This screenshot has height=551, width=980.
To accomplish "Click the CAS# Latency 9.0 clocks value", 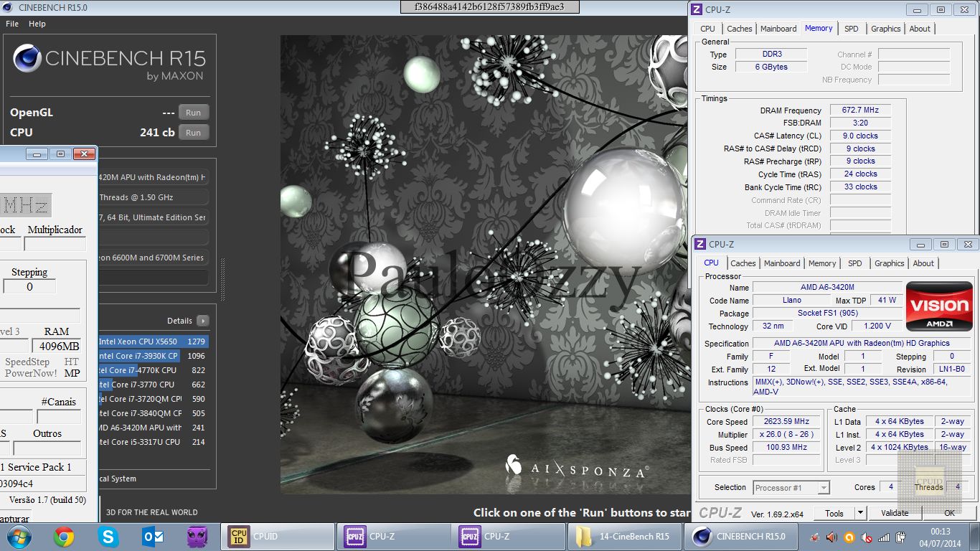I will tap(860, 136).
